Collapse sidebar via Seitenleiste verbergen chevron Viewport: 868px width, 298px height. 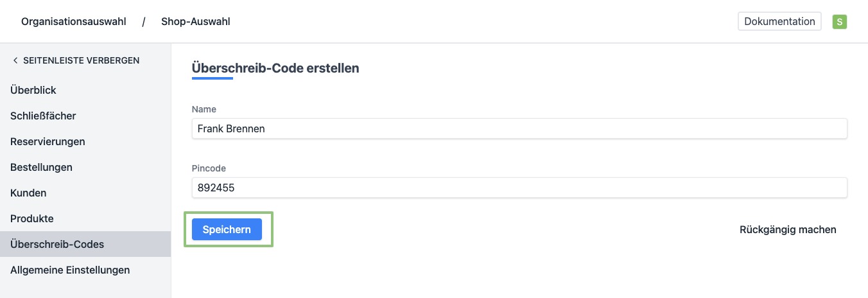[15, 60]
